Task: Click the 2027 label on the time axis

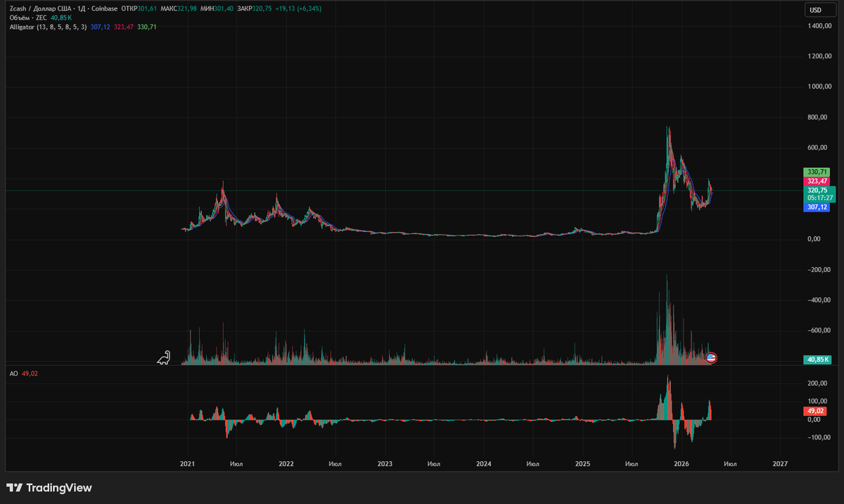Action: pos(779,464)
